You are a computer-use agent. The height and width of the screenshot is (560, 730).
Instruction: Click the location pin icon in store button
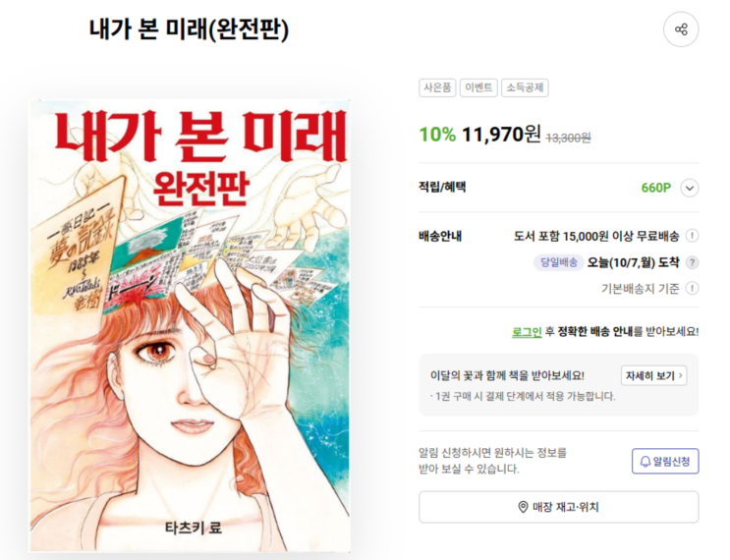[x=523, y=507]
